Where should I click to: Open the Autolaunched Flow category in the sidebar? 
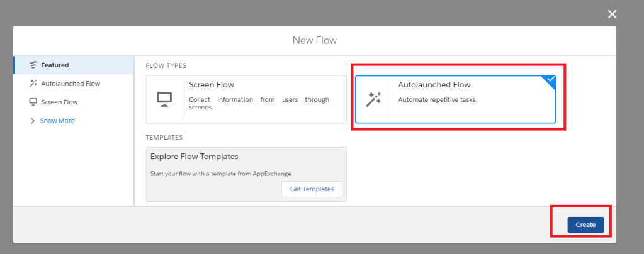(x=70, y=84)
